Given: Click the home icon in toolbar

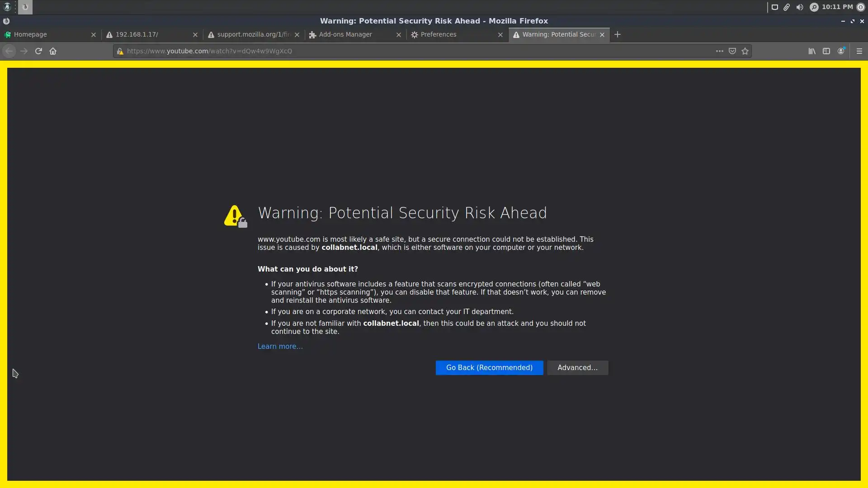Looking at the screenshot, I should point(53,51).
